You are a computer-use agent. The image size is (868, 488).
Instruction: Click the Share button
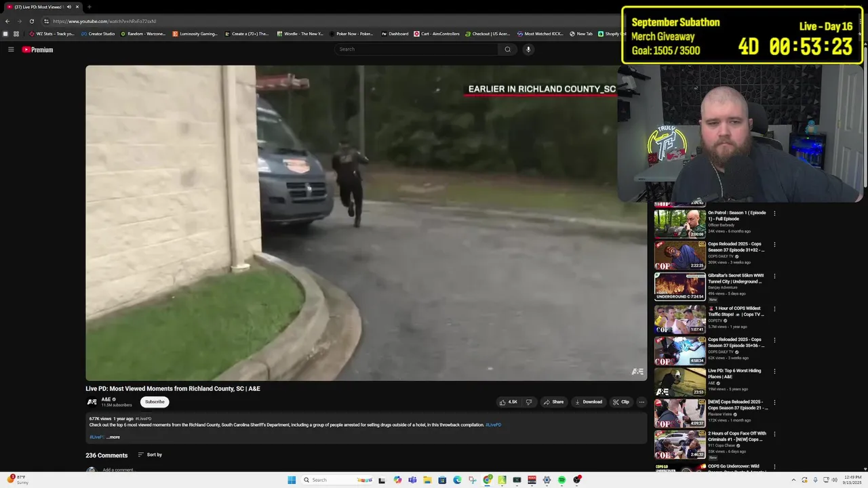pyautogui.click(x=553, y=402)
